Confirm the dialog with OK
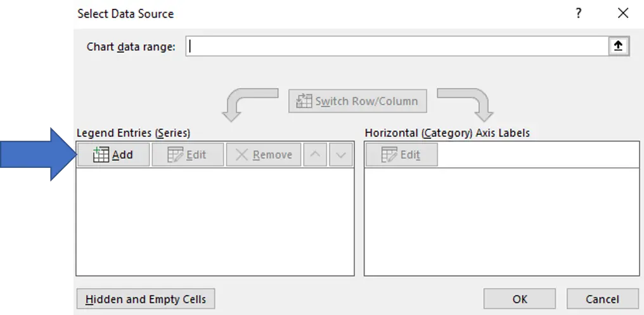The image size is (644, 315). click(520, 299)
